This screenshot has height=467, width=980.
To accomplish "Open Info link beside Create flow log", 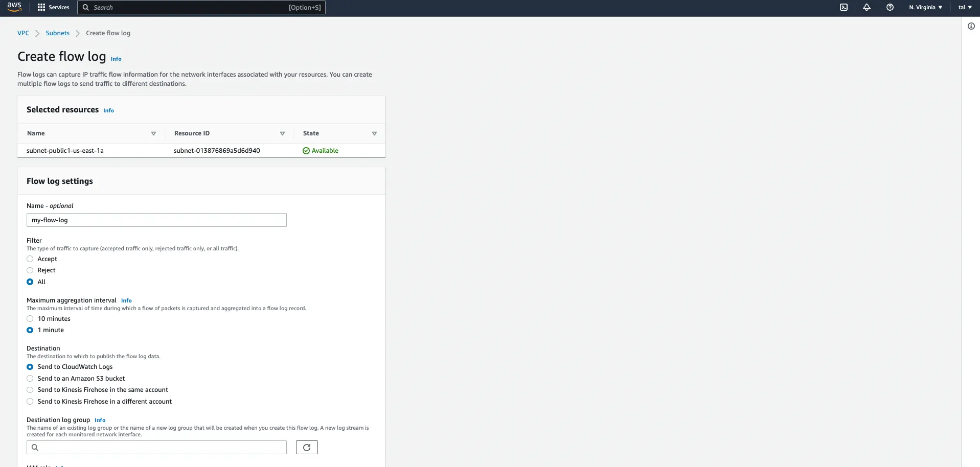I will [116, 59].
